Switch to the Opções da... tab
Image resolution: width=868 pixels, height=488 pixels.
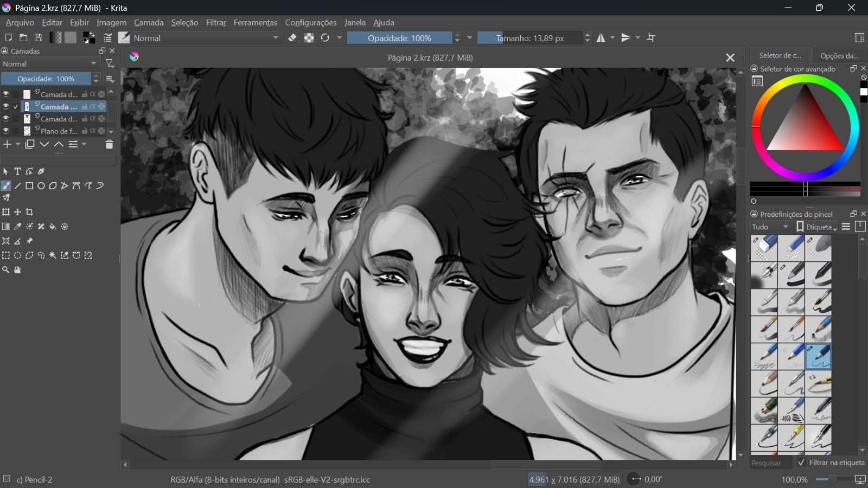(839, 55)
